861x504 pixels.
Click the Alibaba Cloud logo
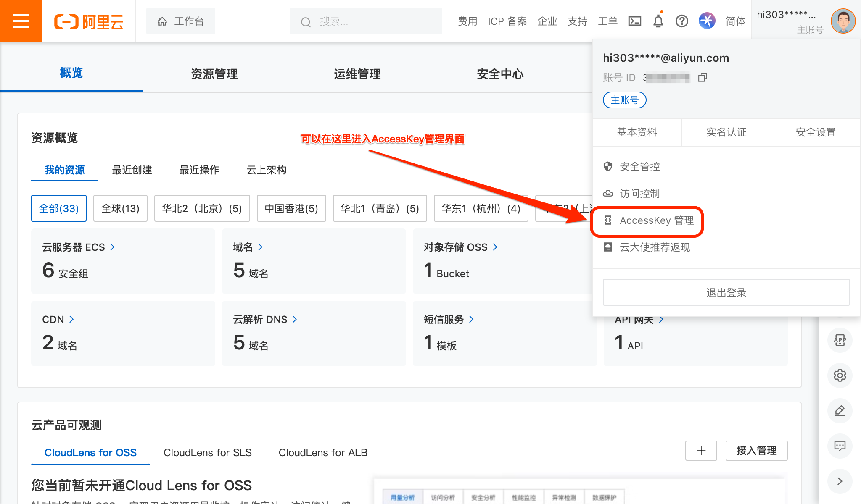(x=89, y=21)
